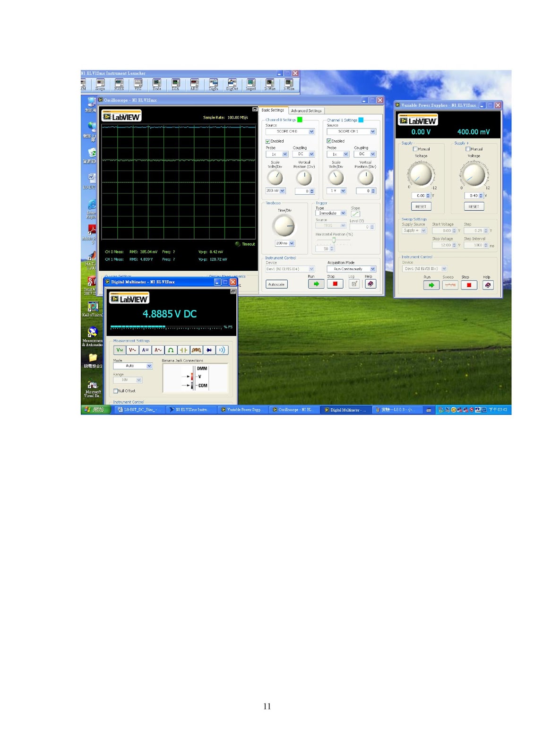534x756 pixels.
Task: Select capacitance measurement in multimeter
Action: click(x=183, y=350)
